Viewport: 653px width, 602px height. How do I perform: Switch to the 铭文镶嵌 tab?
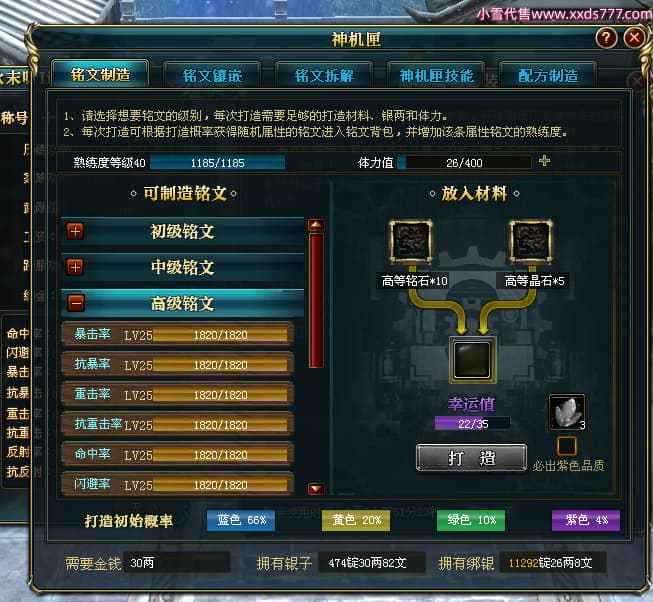(212, 75)
